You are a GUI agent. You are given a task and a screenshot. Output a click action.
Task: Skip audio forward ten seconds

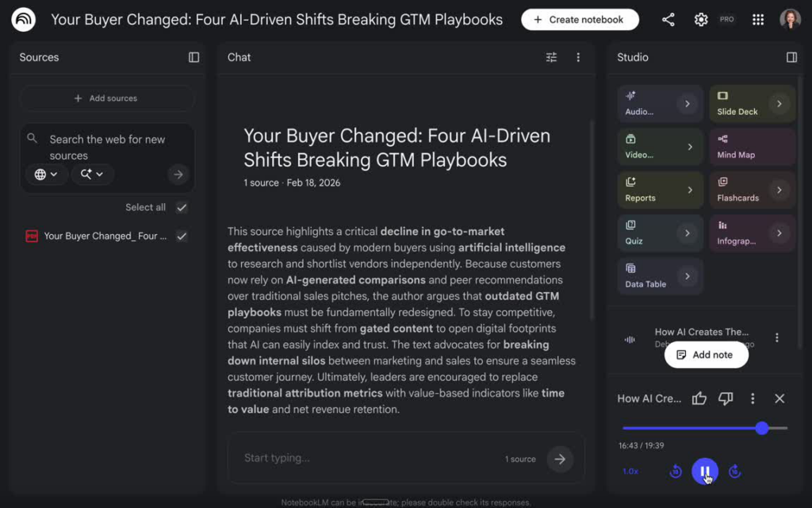click(734, 471)
